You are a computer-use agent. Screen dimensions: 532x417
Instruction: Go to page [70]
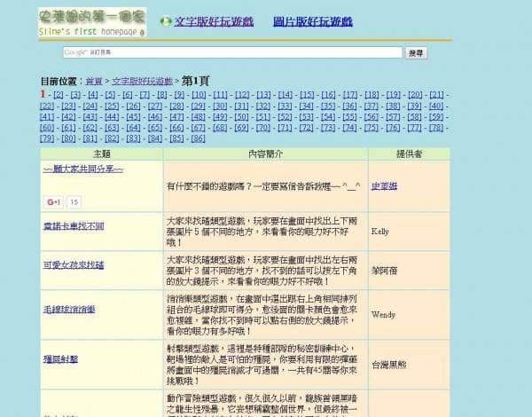tap(263, 128)
